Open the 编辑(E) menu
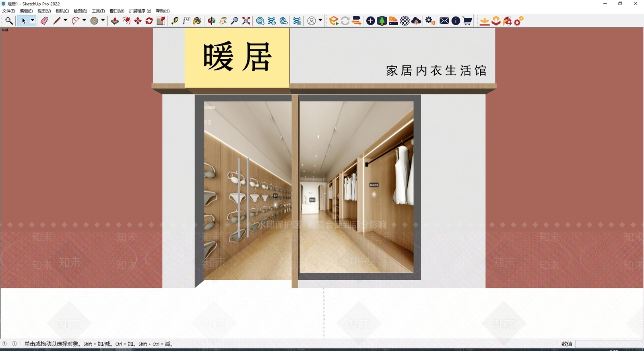Screen dimensions: 644x351 (x=26, y=11)
